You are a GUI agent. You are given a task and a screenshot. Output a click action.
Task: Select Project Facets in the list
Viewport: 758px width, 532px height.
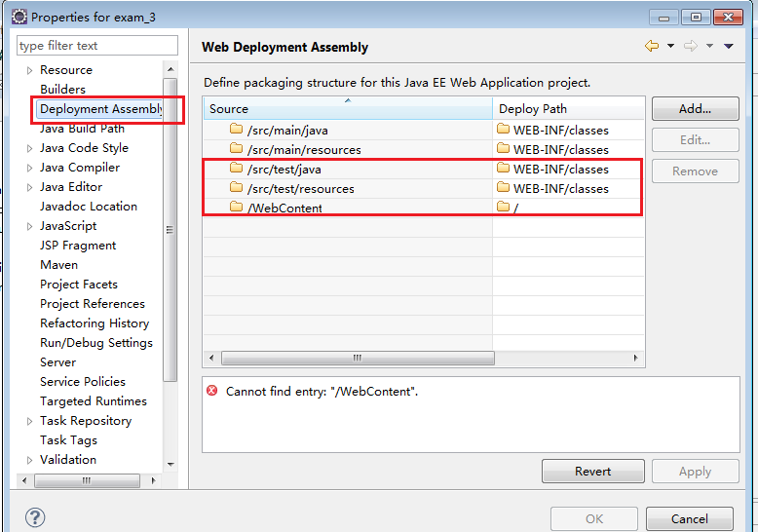coord(79,285)
